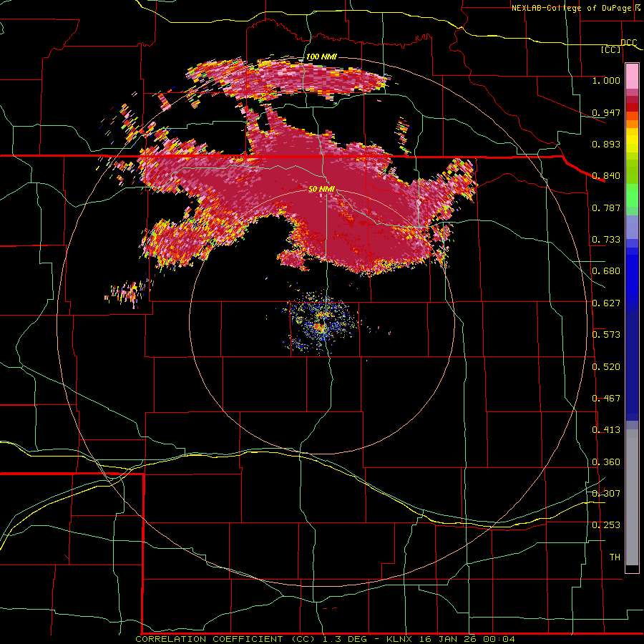Click the 0.413 scale value

(606, 430)
